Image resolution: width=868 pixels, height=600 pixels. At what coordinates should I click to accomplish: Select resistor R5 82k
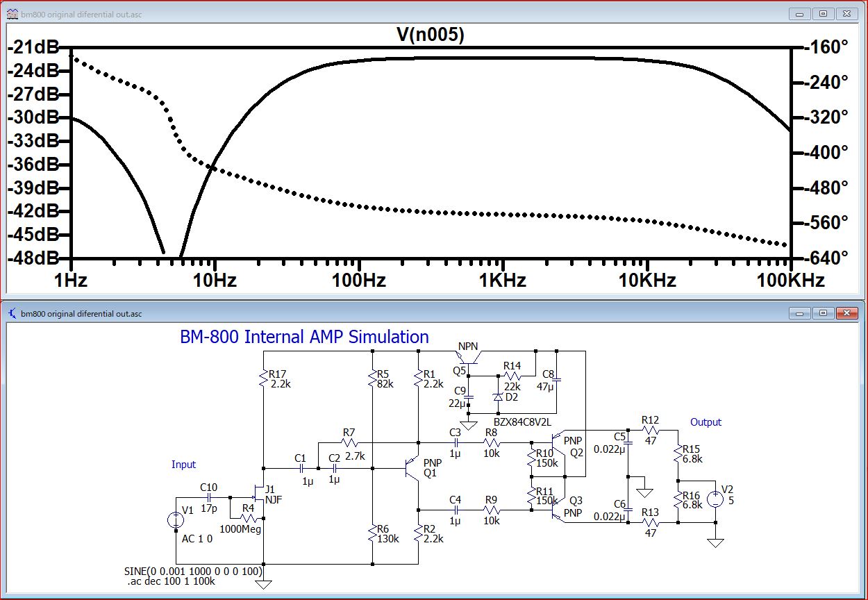[373, 379]
